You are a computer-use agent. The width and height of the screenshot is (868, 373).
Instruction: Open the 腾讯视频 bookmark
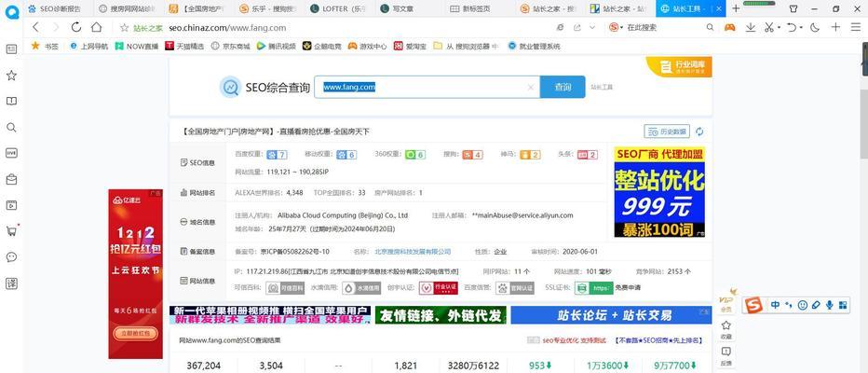point(277,46)
